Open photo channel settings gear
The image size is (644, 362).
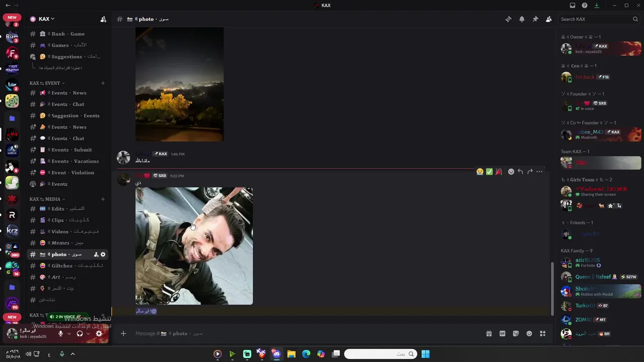(103, 254)
